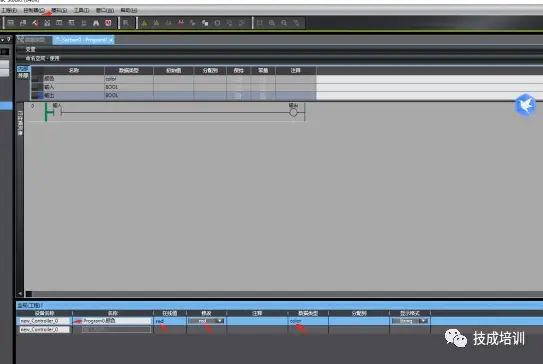Viewport: 543px width, 364px height.
Task: Click the BOOL data type of 输入
Action: click(x=129, y=87)
